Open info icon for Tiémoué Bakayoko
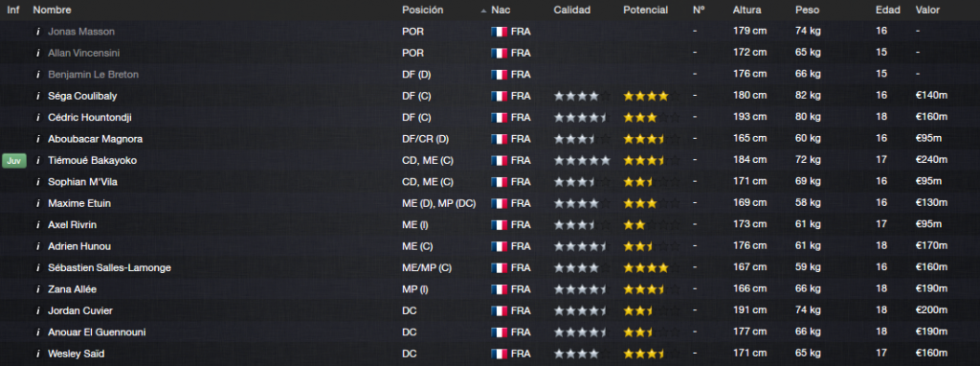The height and width of the screenshot is (366, 980). point(38,161)
